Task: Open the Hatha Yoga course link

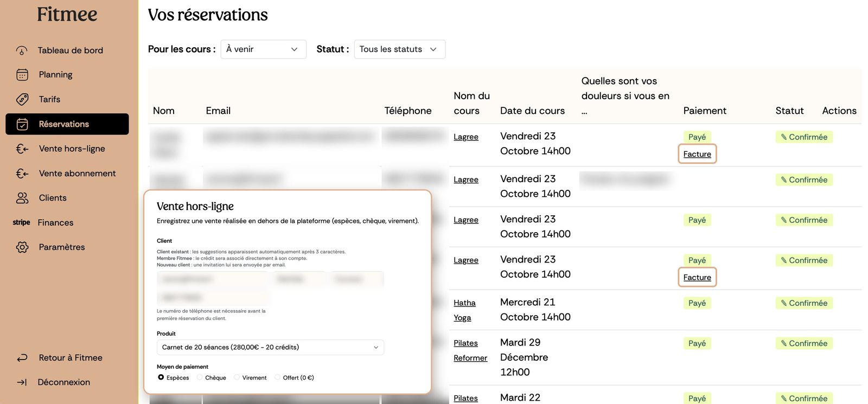Action: click(464, 310)
